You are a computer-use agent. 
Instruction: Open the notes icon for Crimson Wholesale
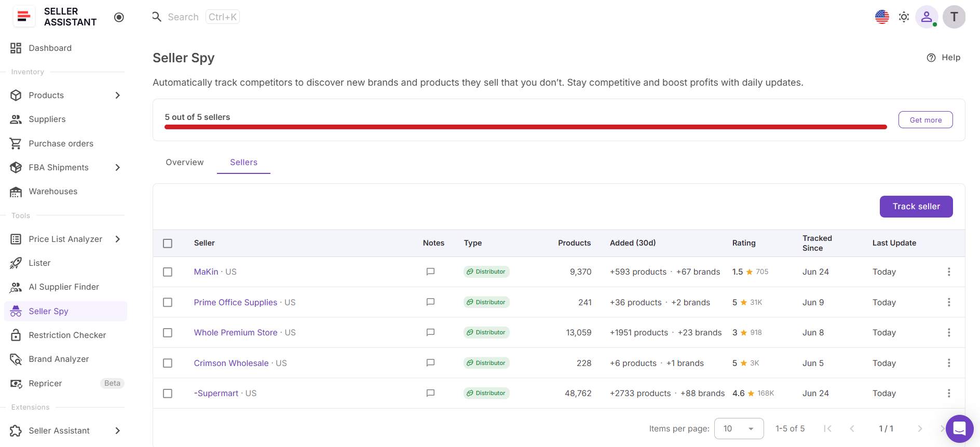(430, 362)
